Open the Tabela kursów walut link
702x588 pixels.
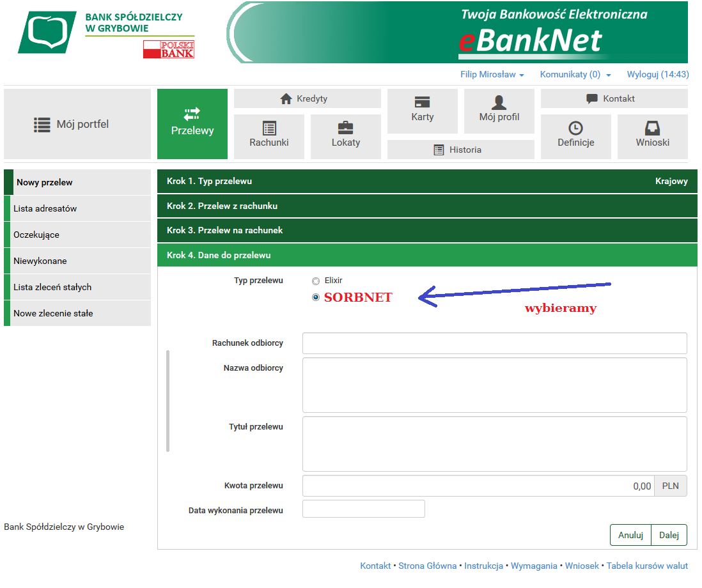pos(647,566)
